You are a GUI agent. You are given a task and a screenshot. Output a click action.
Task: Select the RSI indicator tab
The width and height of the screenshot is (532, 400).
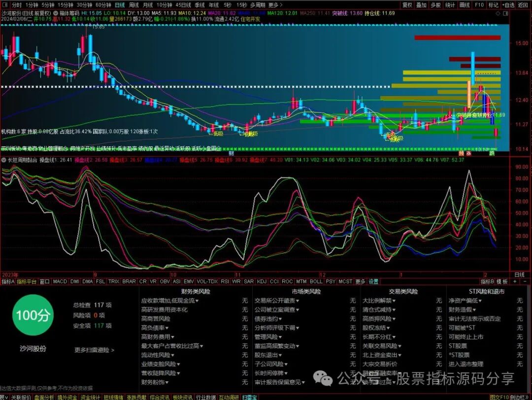225,282
